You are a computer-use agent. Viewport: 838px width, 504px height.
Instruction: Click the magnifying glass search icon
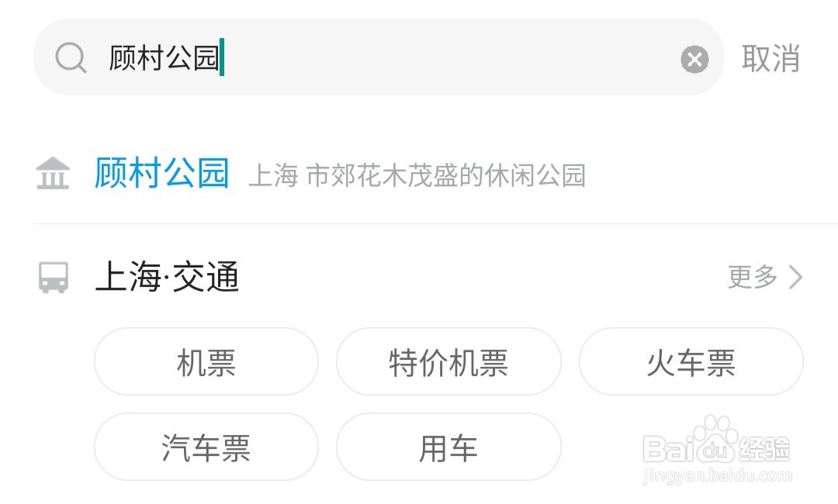(x=71, y=58)
